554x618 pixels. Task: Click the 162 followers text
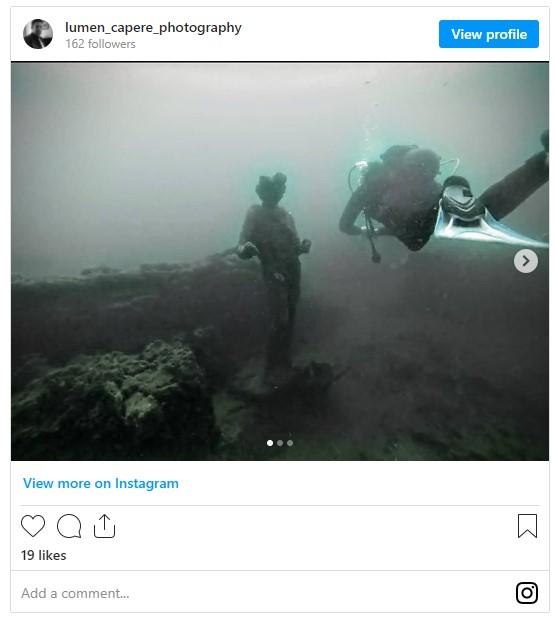[x=100, y=44]
